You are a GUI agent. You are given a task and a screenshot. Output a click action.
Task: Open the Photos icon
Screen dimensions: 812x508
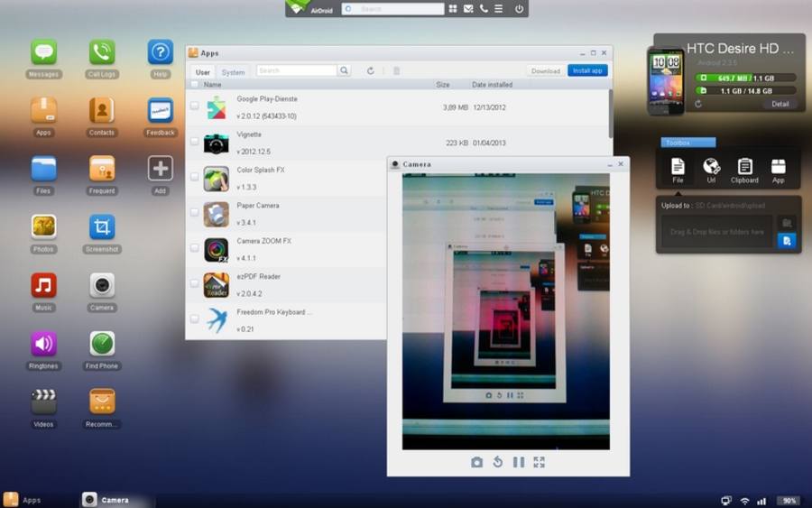[x=43, y=226]
